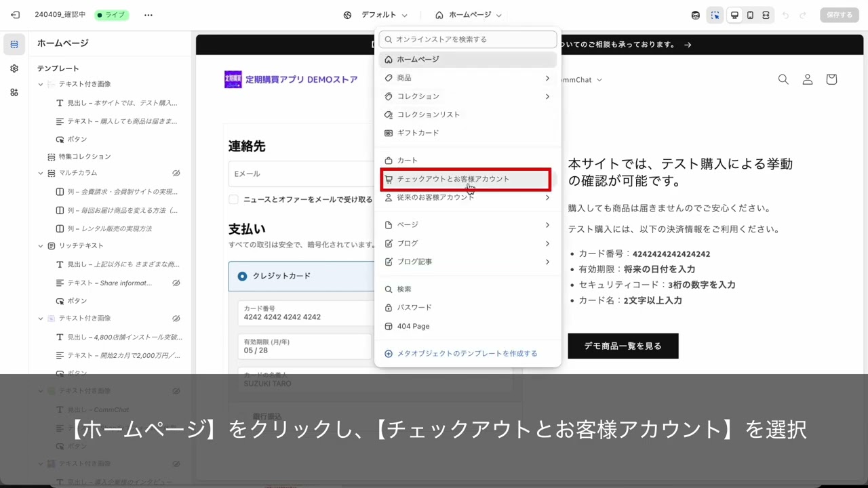Viewport: 868px width, 488px height.
Task: Open the Sections panel sidebar icon
Action: click(x=14, y=44)
